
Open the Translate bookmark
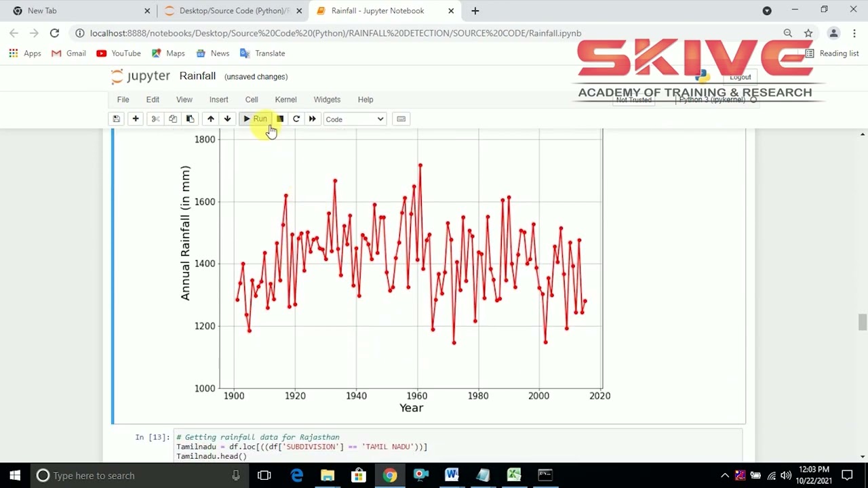click(x=262, y=54)
